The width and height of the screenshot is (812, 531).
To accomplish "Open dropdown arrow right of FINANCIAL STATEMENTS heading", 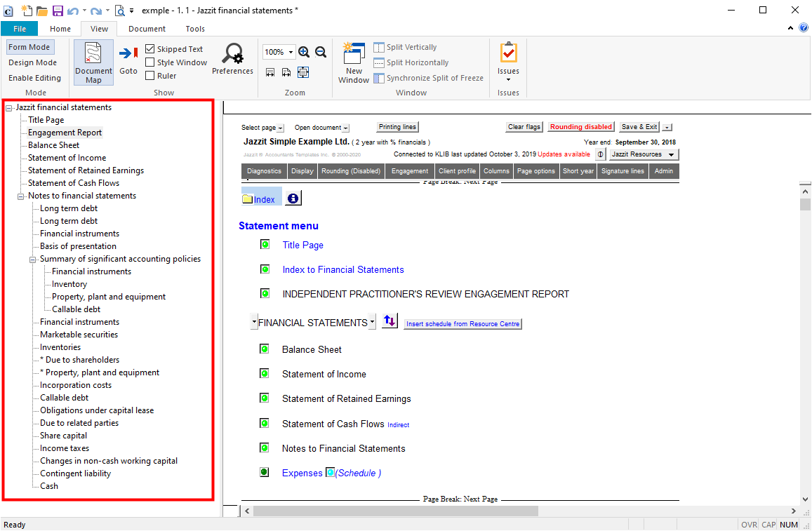I will point(372,322).
